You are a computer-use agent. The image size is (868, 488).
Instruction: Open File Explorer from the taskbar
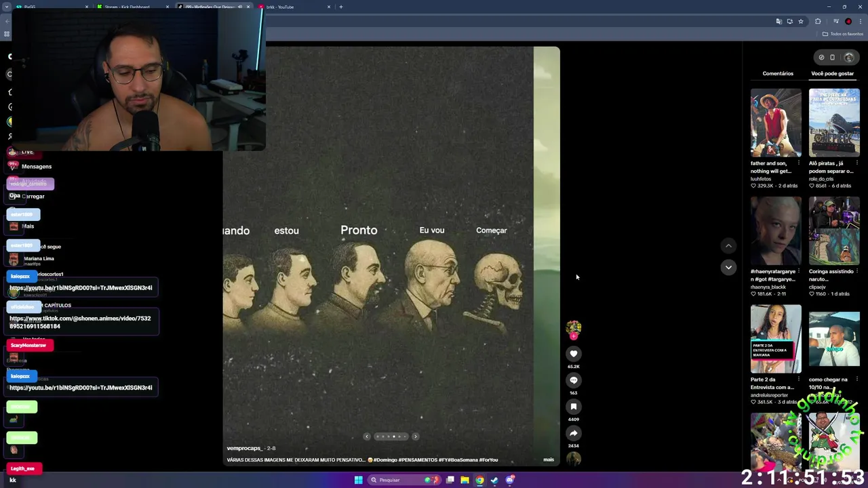(x=465, y=480)
